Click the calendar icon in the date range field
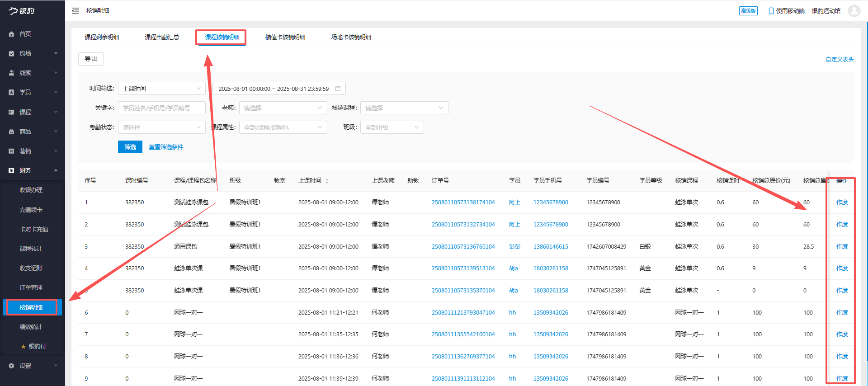The image size is (868, 386). (338, 89)
